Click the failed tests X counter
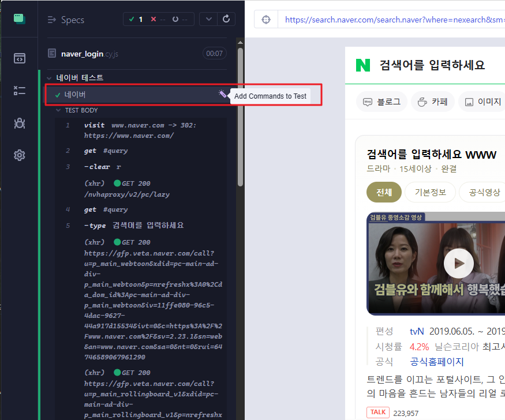This screenshot has height=420, width=505. click(158, 19)
